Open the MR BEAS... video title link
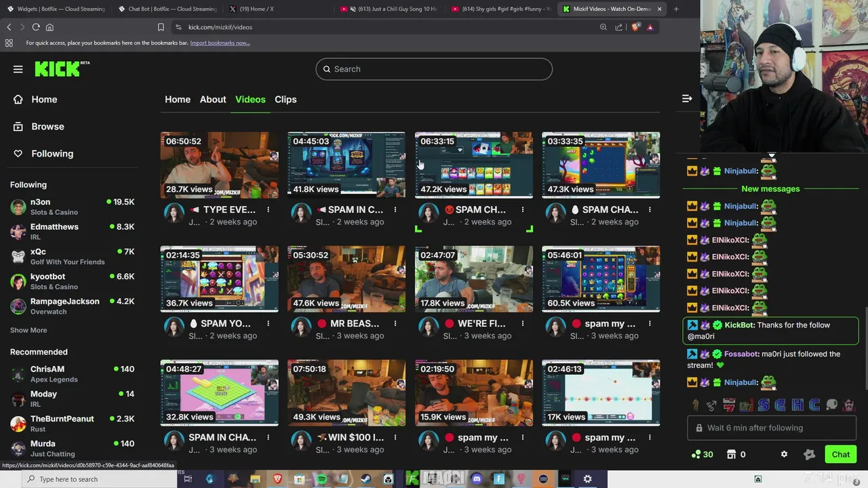 point(348,323)
